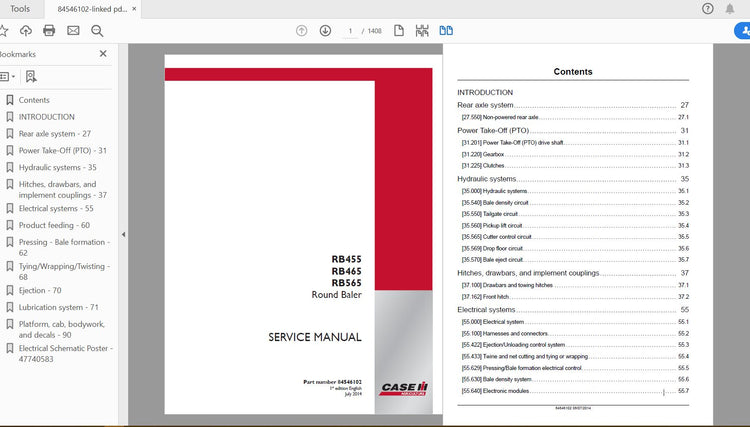The image size is (750, 427).
Task: Click the scrolling page display icon
Action: tap(422, 31)
